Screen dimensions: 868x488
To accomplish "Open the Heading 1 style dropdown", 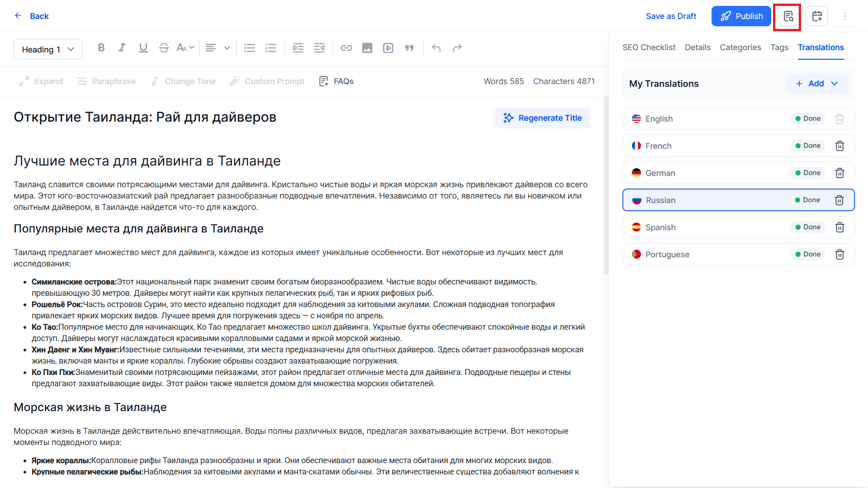I will tap(48, 49).
